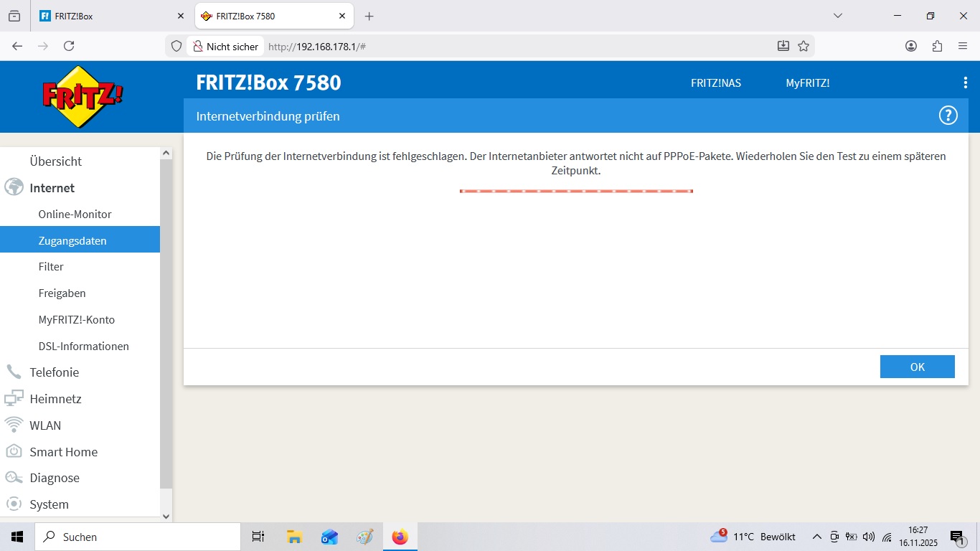List all tabs dropdown arrow
Image resolution: width=980 pixels, height=551 pixels.
click(x=837, y=16)
